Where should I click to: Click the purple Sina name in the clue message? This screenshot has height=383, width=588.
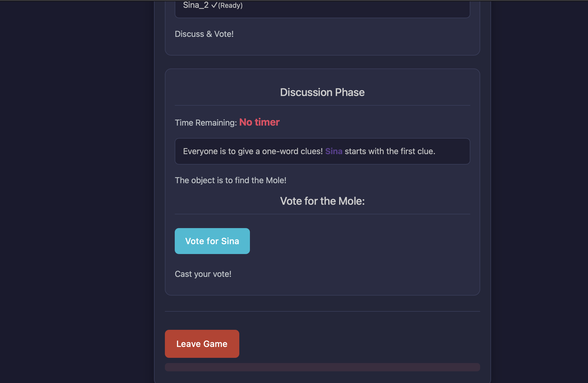(334, 151)
